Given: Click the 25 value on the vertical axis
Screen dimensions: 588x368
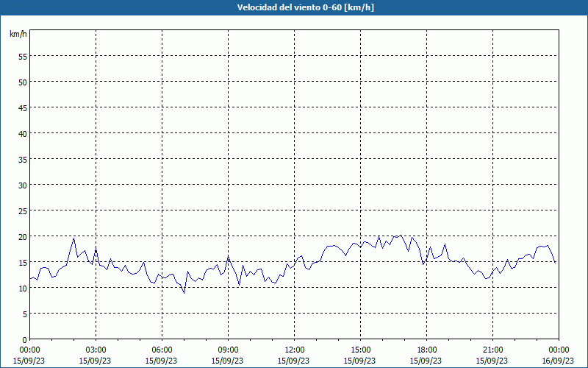Looking at the screenshot, I should tap(22, 211).
